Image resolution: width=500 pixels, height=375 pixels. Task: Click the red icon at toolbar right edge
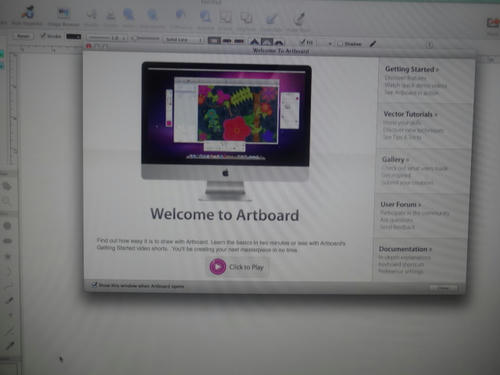click(x=493, y=23)
